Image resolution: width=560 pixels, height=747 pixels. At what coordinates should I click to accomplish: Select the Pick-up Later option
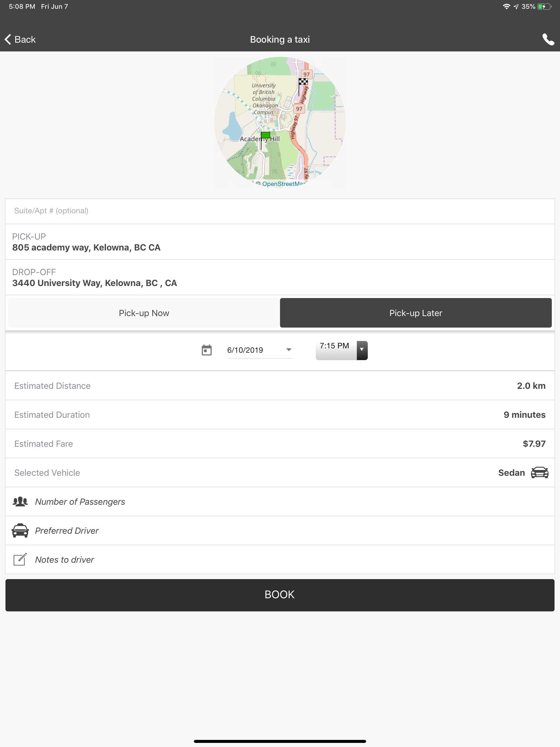click(x=416, y=313)
